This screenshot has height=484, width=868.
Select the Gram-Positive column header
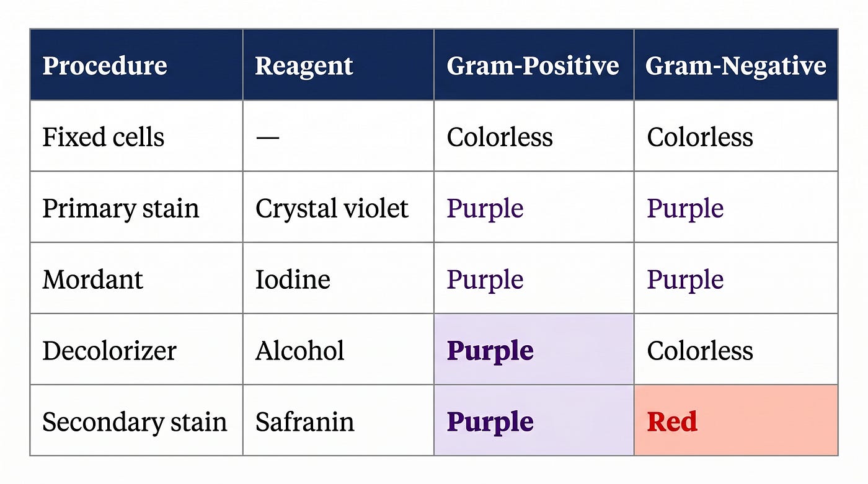533,66
